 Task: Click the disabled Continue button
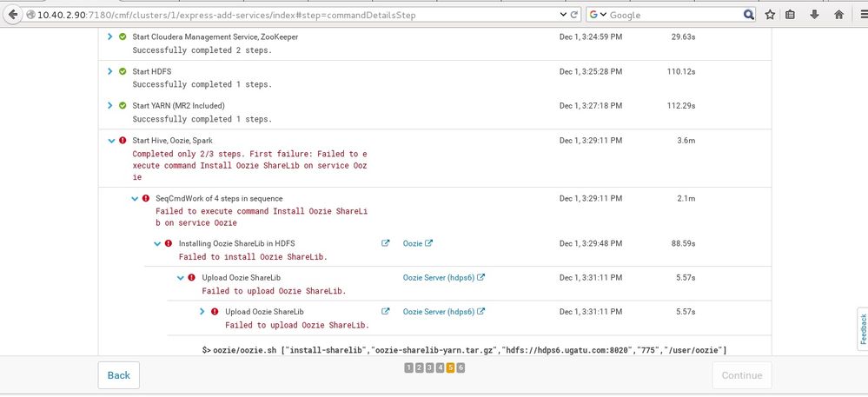[742, 375]
